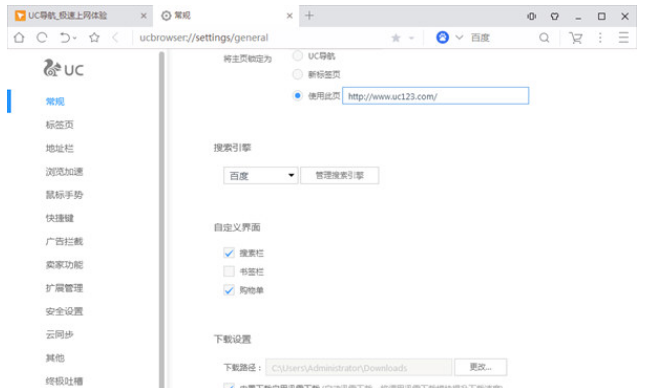
Task: Click the http://www.uc123.com/ homepage field
Action: pos(436,96)
